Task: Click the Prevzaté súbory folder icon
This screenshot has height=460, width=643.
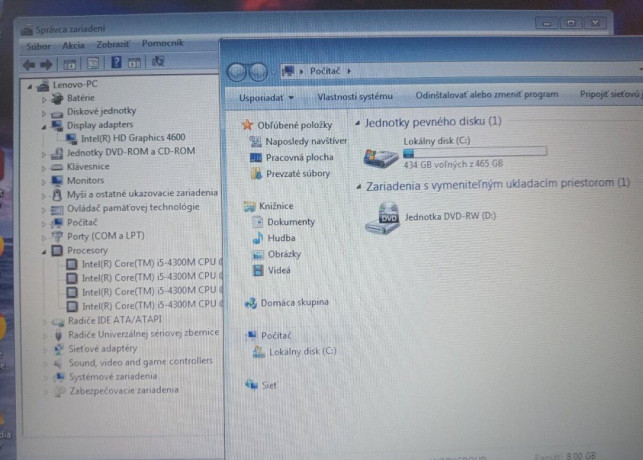Action: coord(256,174)
